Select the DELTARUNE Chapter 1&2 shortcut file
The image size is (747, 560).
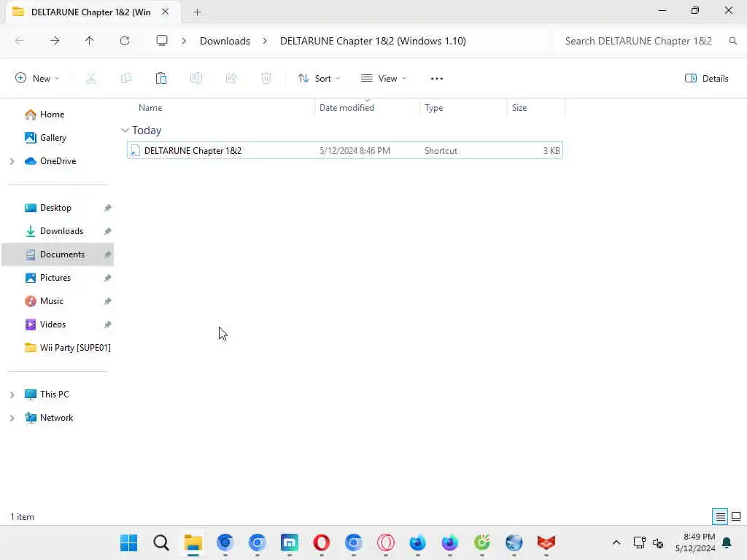pyautogui.click(x=345, y=150)
